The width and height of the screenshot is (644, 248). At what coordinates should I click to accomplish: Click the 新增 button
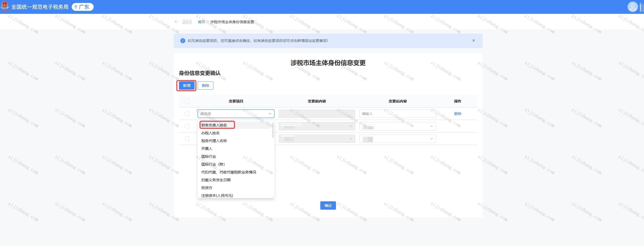click(186, 86)
